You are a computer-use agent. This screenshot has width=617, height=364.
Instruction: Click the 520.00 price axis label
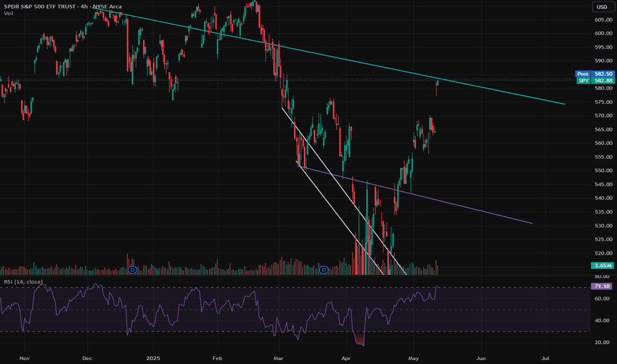tap(603, 253)
